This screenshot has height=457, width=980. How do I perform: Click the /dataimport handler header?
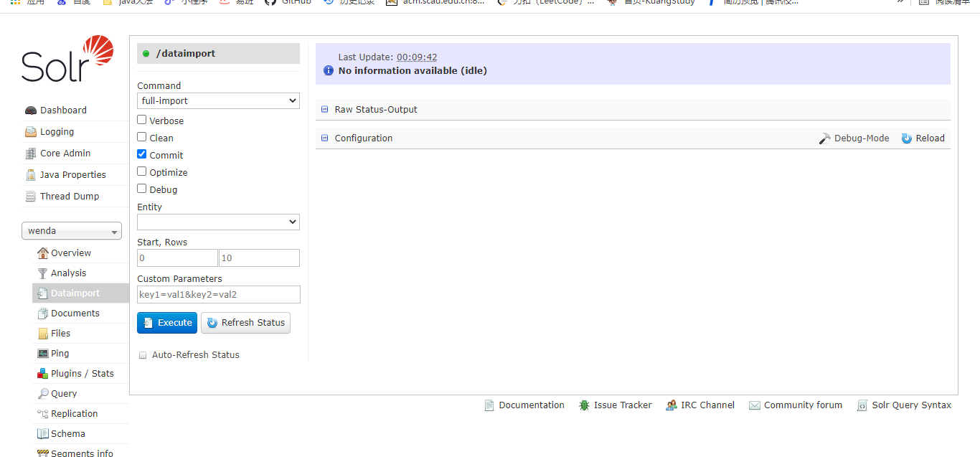tap(218, 54)
